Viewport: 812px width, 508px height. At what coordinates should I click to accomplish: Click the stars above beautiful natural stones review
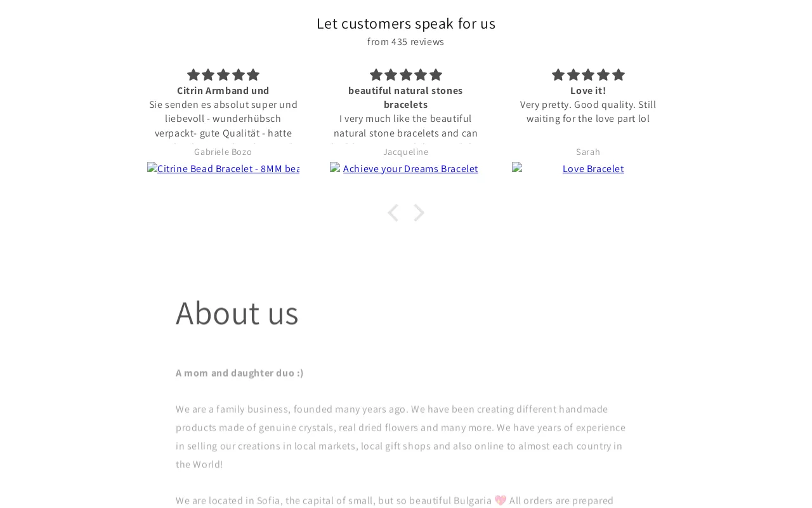pos(406,75)
